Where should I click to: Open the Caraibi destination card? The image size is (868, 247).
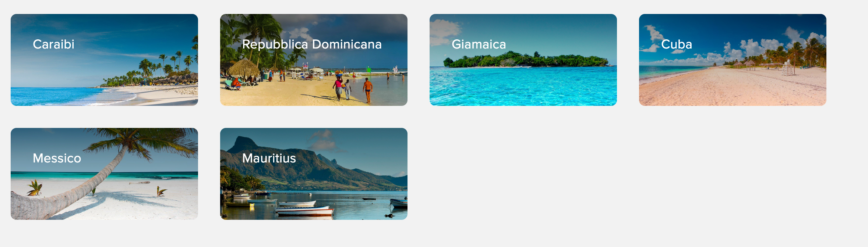(x=104, y=60)
